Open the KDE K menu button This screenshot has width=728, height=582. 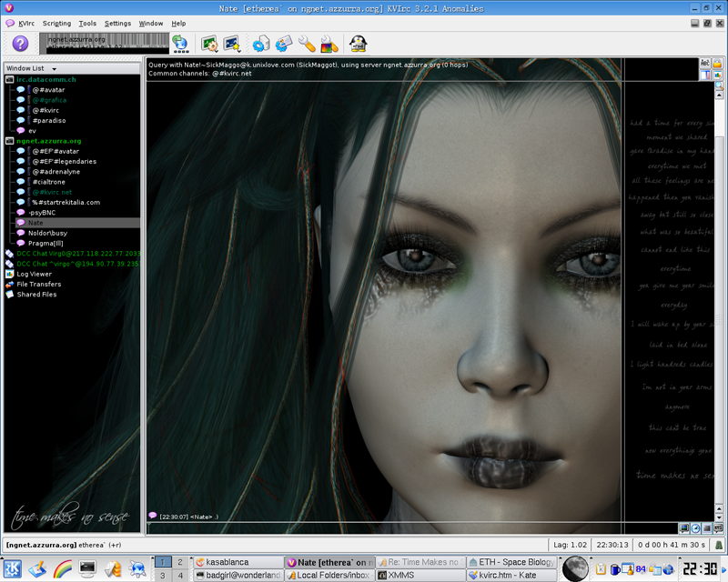tap(12, 568)
